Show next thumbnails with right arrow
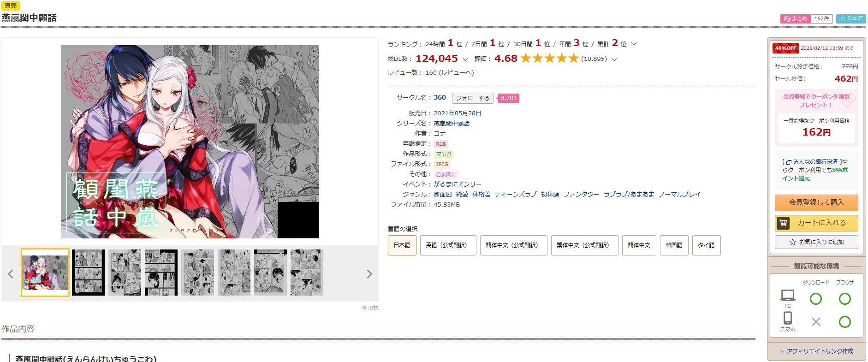 pyautogui.click(x=369, y=274)
